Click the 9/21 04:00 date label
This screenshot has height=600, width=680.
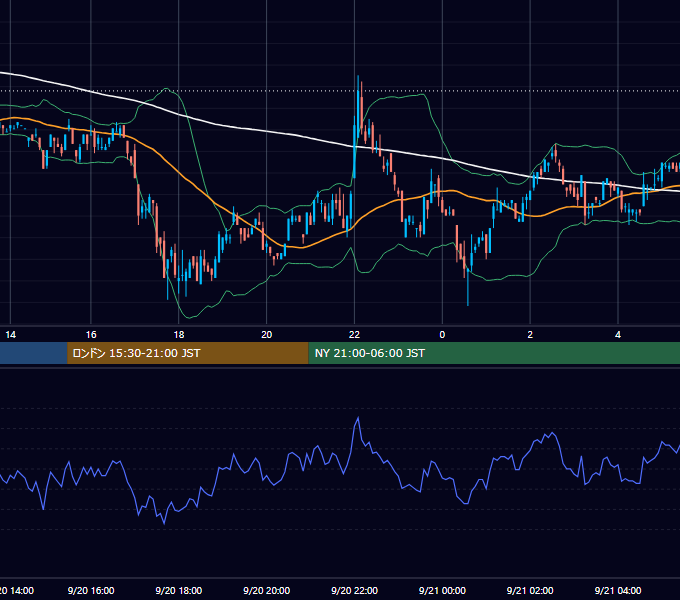click(618, 590)
